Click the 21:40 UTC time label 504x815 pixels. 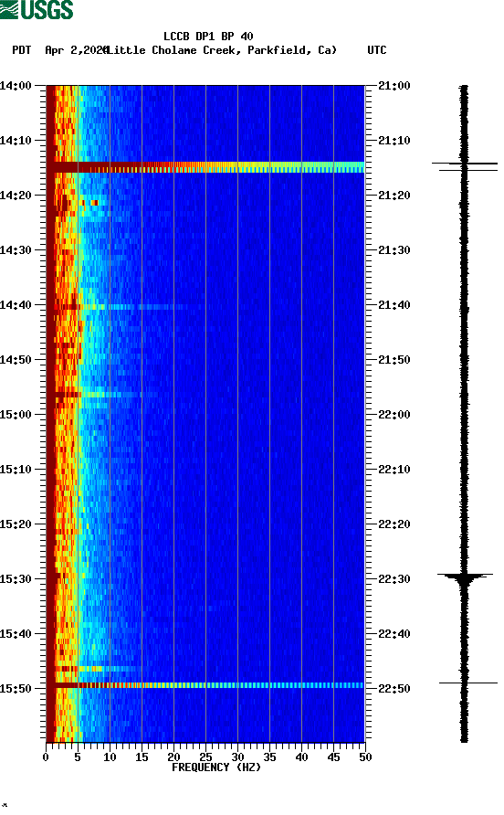(394, 305)
